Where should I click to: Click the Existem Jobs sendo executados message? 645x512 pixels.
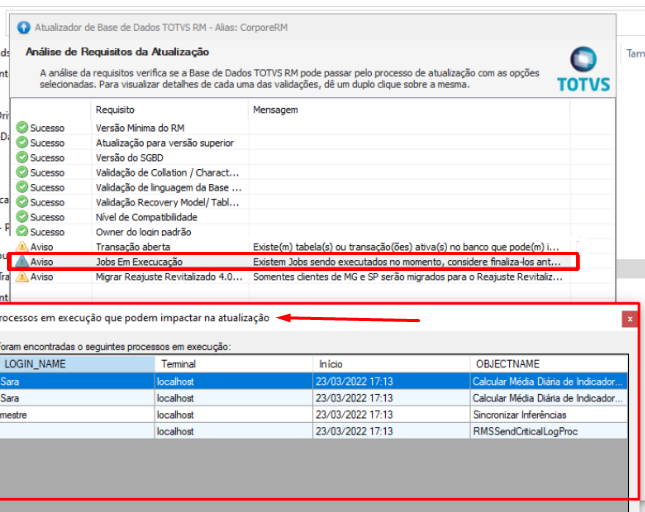(x=407, y=262)
